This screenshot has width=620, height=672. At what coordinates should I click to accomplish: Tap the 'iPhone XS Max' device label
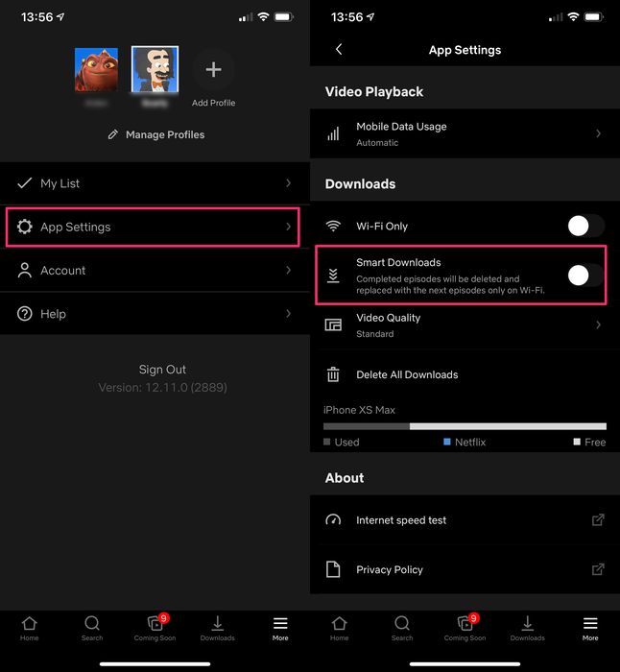(x=359, y=410)
